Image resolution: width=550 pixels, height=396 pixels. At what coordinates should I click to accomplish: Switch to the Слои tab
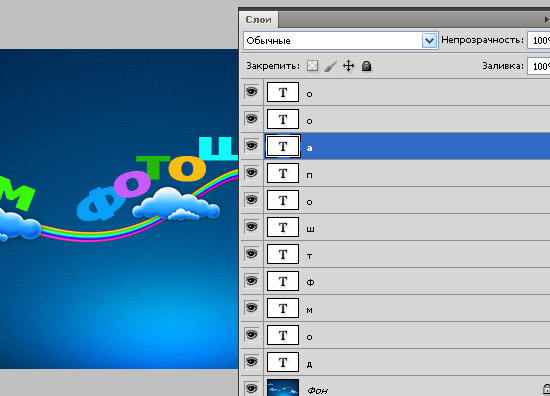pos(259,20)
